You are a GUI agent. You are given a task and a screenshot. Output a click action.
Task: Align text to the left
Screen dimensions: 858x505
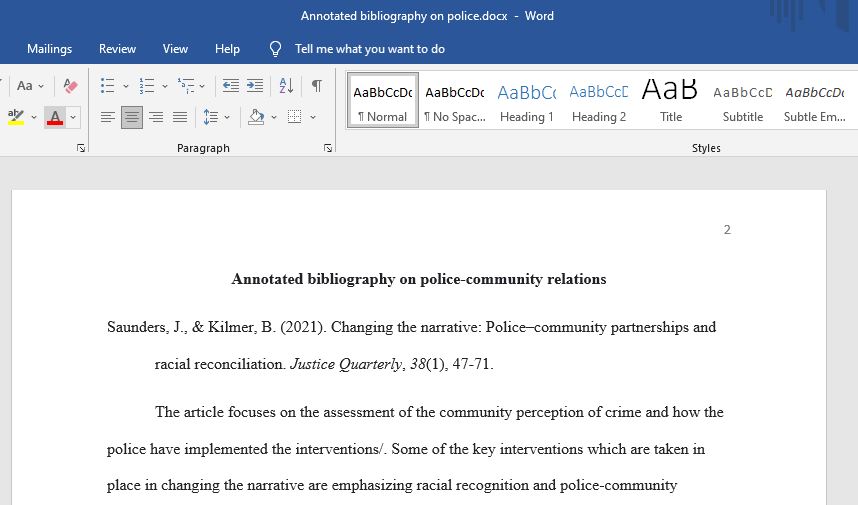click(x=108, y=117)
